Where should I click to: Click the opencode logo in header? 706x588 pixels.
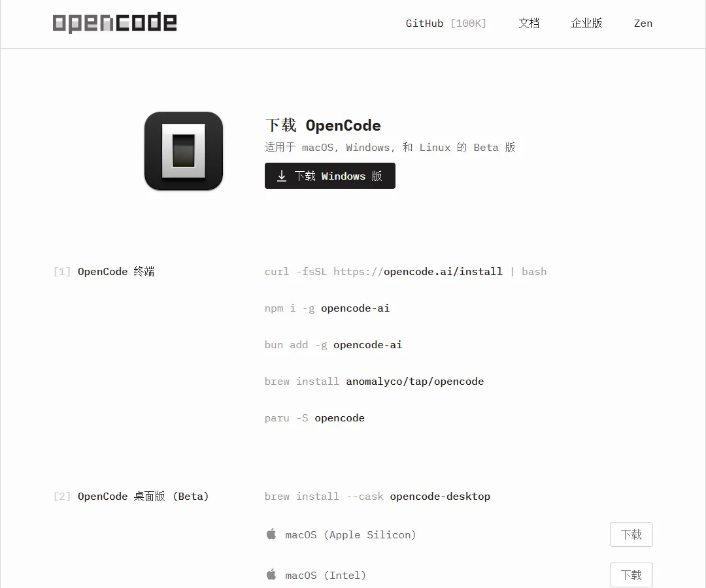point(114,22)
